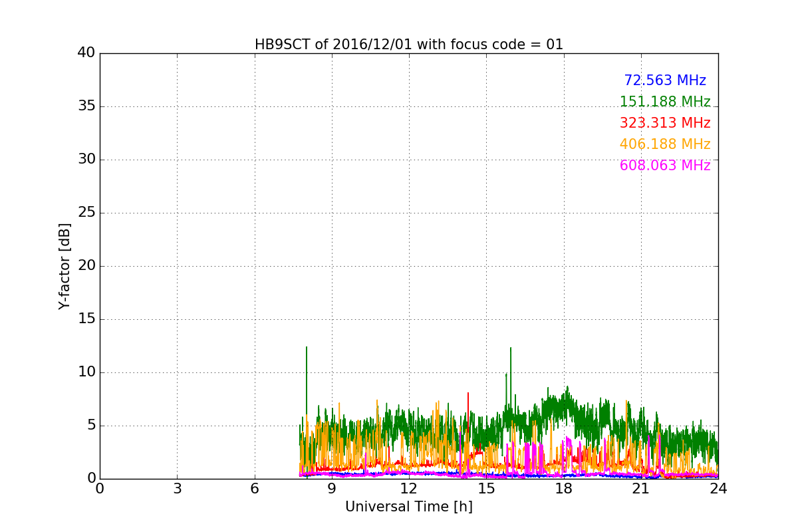Click the y-axis tick value 40
This screenshot has width=798, height=532.
point(86,53)
